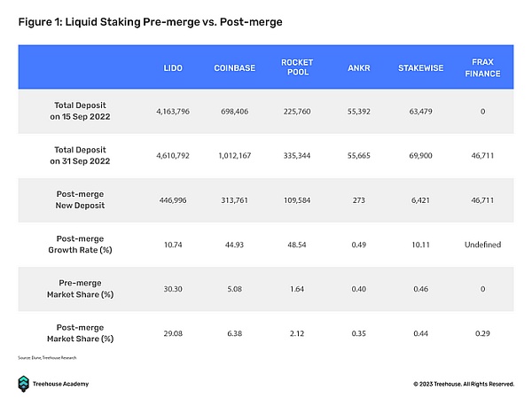532x406 pixels.
Task: Click Rocket Pool growth rate 48.54
Action: (297, 245)
